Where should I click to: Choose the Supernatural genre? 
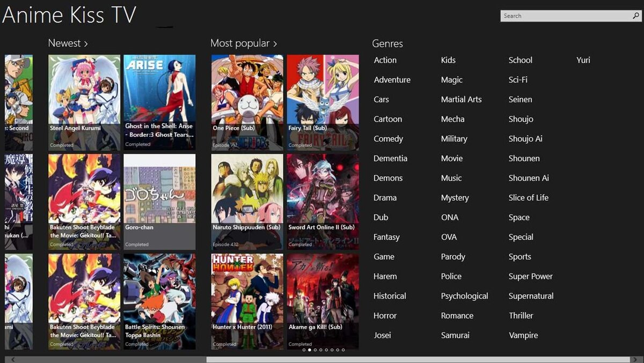(531, 296)
